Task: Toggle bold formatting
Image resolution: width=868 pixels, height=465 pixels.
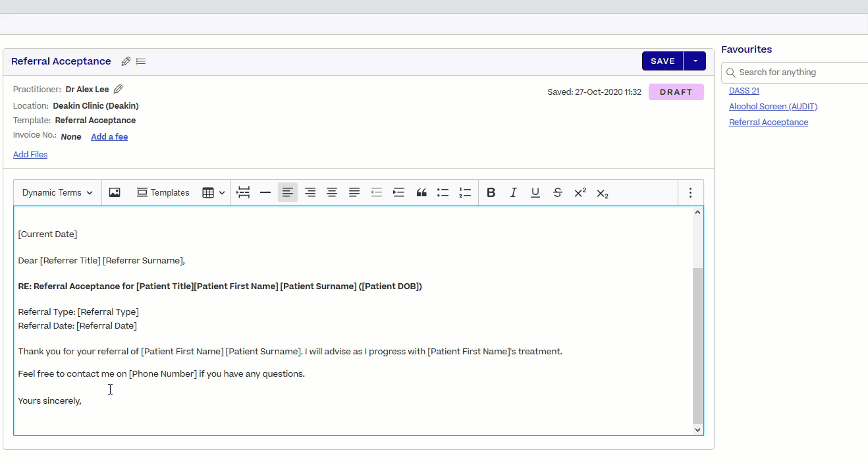Action: pyautogui.click(x=491, y=192)
